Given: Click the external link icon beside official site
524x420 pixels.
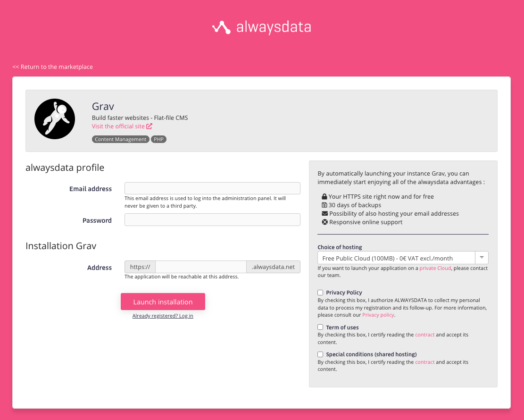Looking at the screenshot, I should 149,126.
